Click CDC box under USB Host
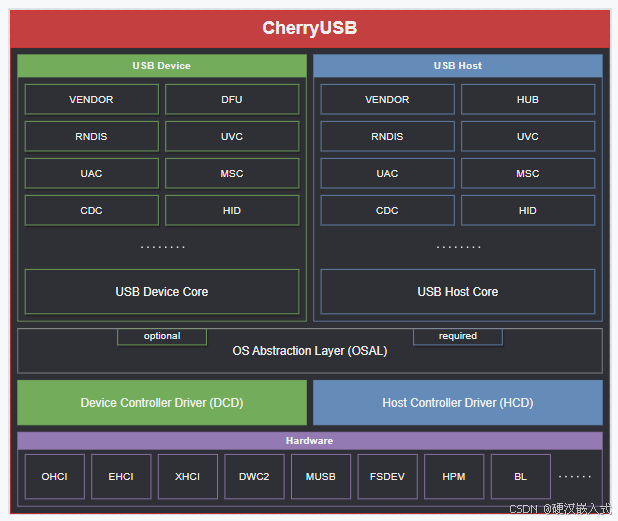 point(387,210)
